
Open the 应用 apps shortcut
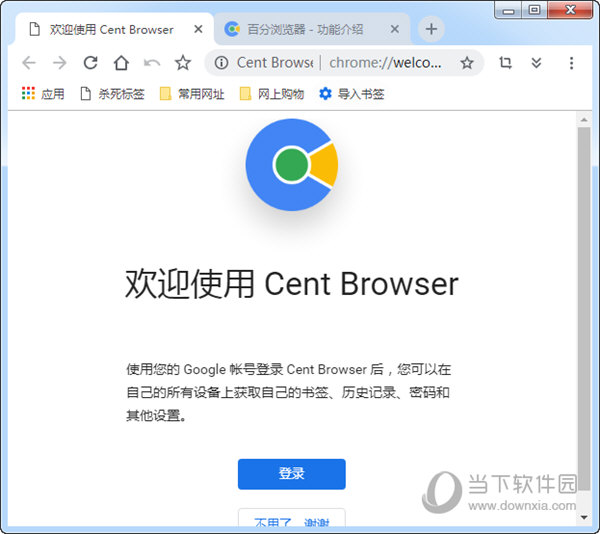pyautogui.click(x=43, y=94)
